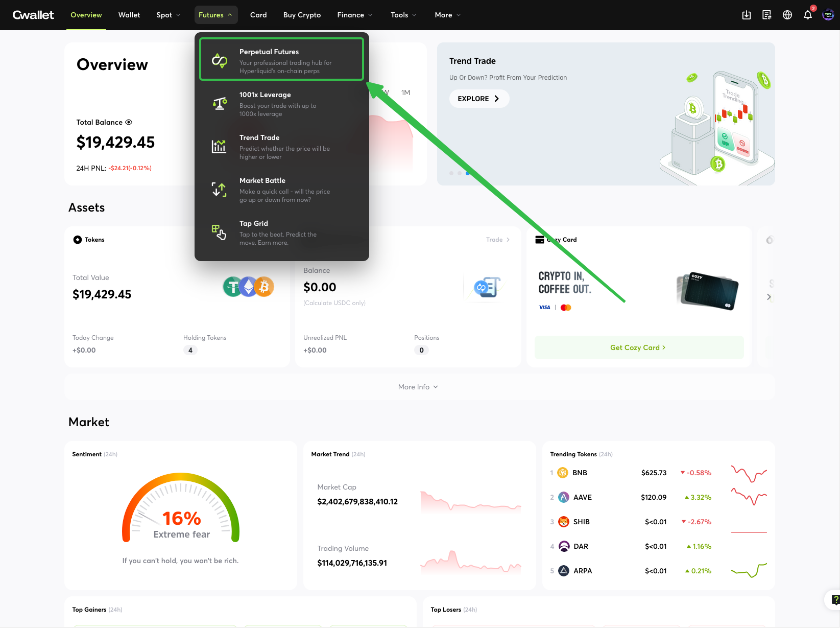Click the Get Cozy Card link
Image resolution: width=840 pixels, height=628 pixels.
click(x=638, y=347)
